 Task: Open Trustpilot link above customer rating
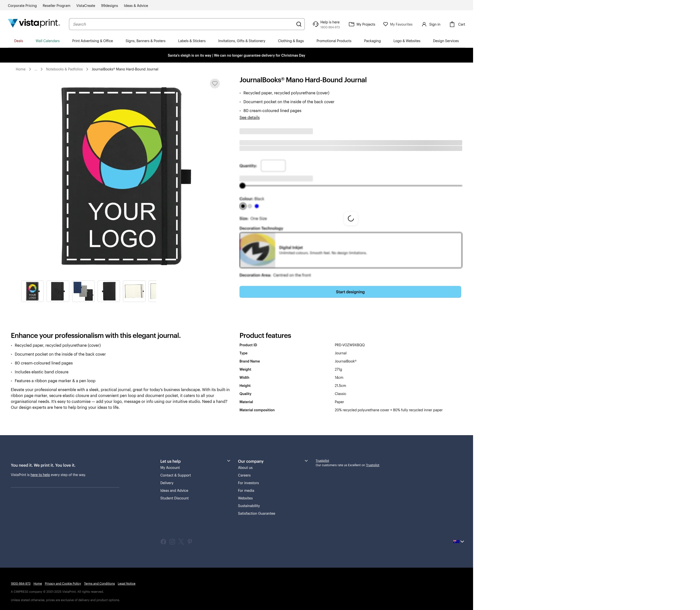click(322, 461)
